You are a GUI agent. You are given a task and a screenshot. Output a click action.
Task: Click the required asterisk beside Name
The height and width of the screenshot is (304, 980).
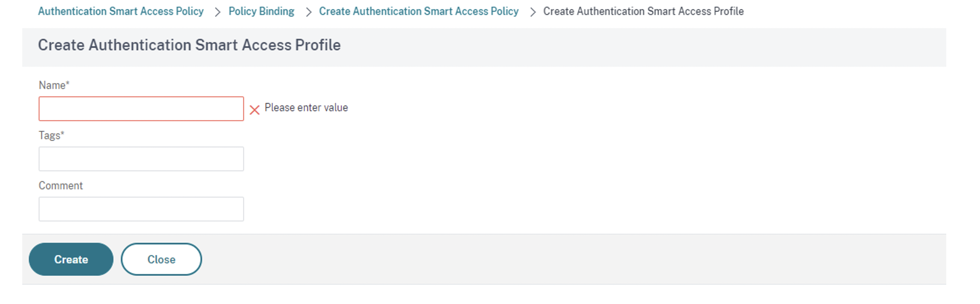(x=68, y=83)
